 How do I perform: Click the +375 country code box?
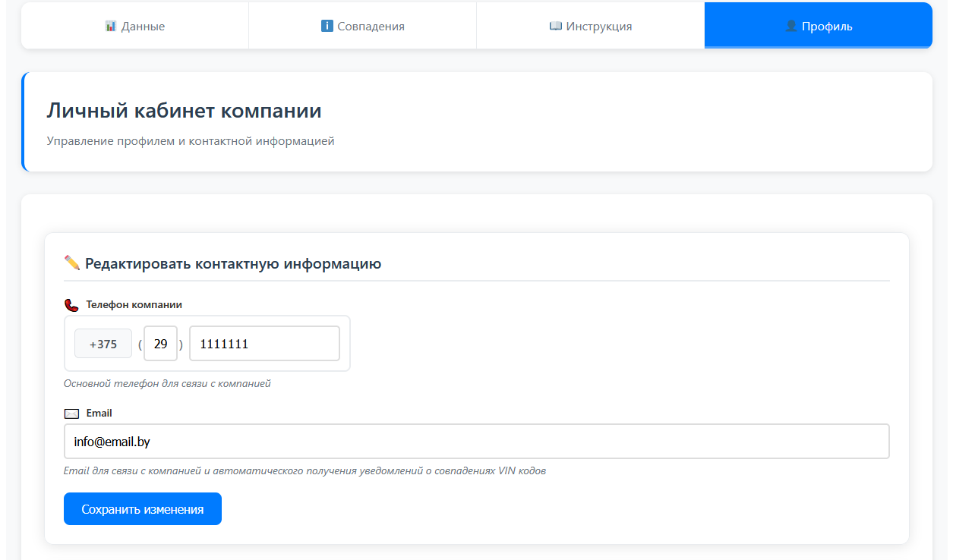click(103, 344)
